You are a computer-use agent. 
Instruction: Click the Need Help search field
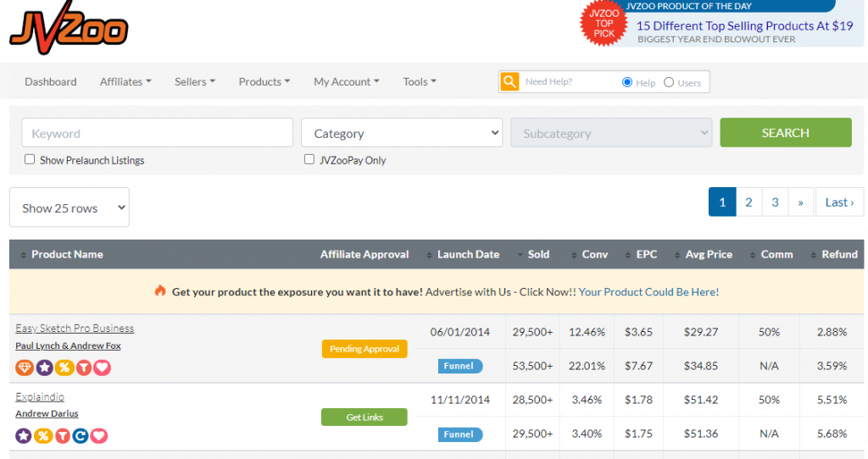(x=569, y=82)
